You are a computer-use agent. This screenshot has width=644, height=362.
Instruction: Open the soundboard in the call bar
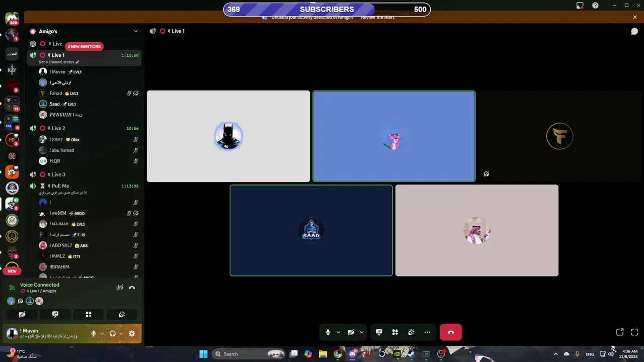pos(411,332)
